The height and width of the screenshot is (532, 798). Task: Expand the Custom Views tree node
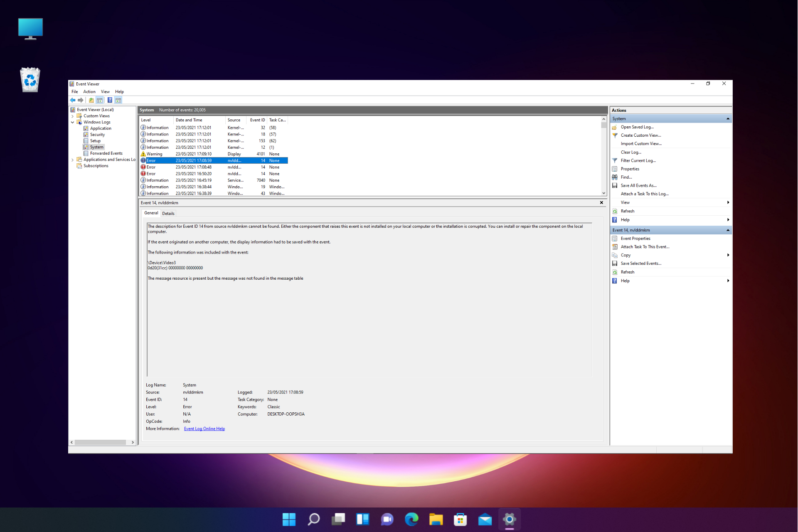[73, 116]
